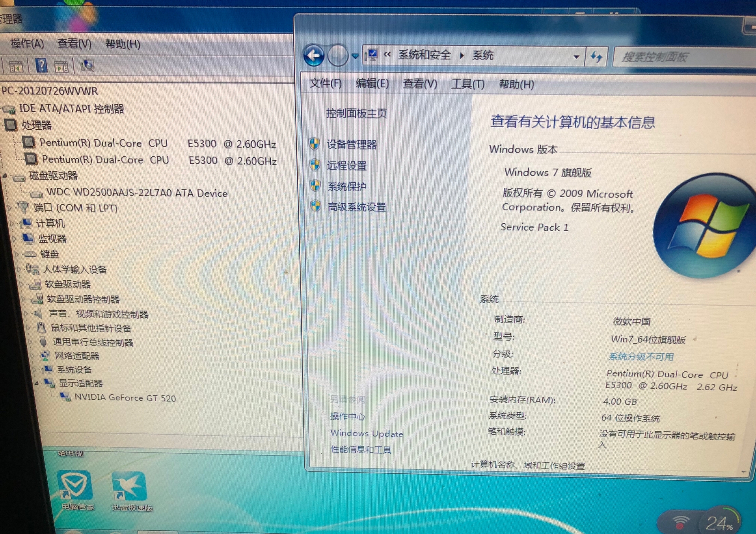Viewport: 756px width, 534px height.
Task: Open 设备管理器 link in sidebar
Action: point(352,145)
